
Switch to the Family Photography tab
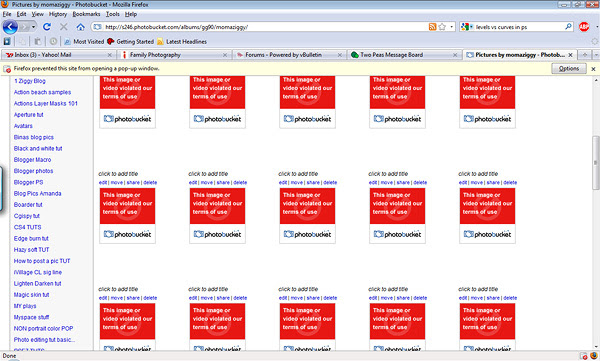[173, 55]
